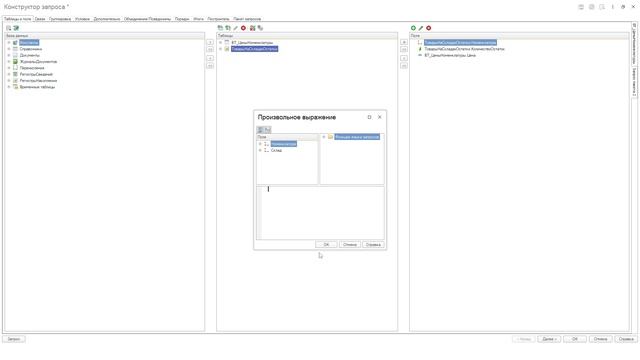Click the replace-table icon in the Таблицы toolbar

coord(228,28)
